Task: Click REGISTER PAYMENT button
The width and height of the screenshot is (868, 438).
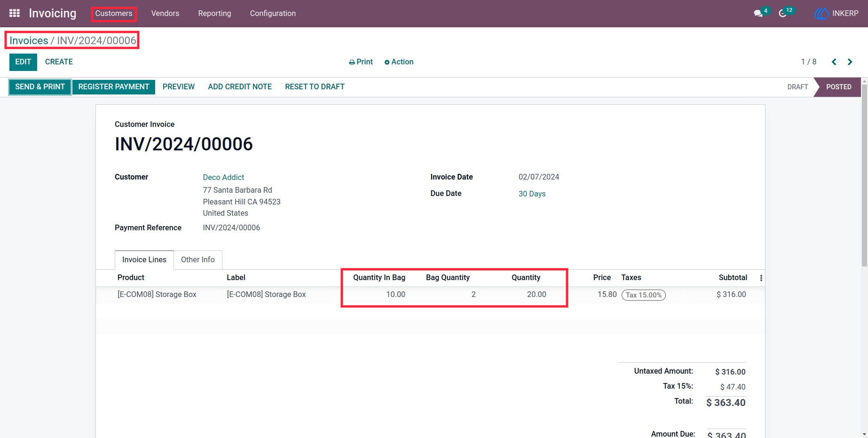Action: (x=114, y=87)
